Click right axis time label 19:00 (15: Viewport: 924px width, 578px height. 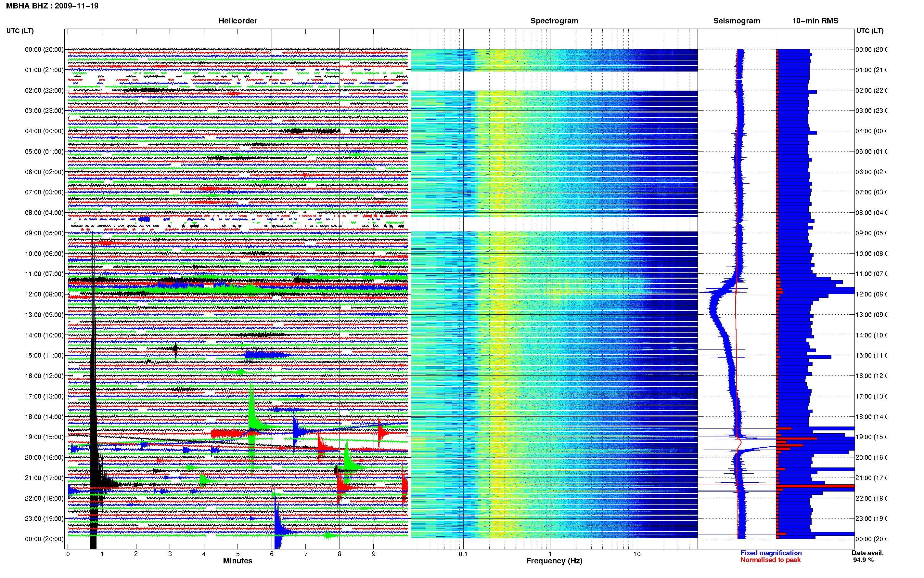pos(871,437)
